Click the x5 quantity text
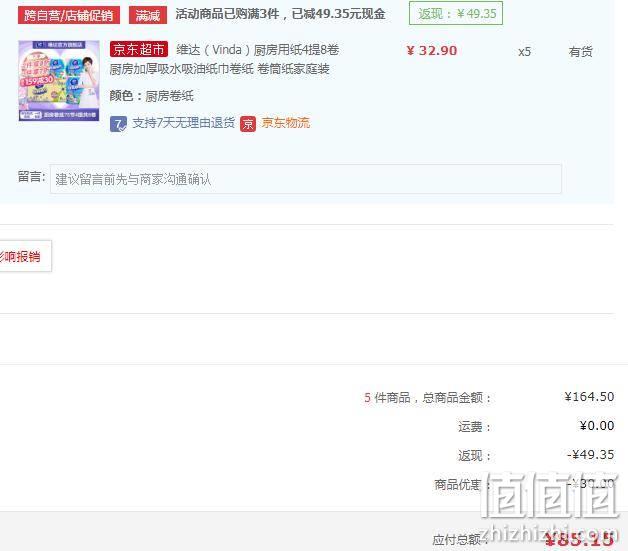Image resolution: width=628 pixels, height=551 pixels. coord(524,52)
